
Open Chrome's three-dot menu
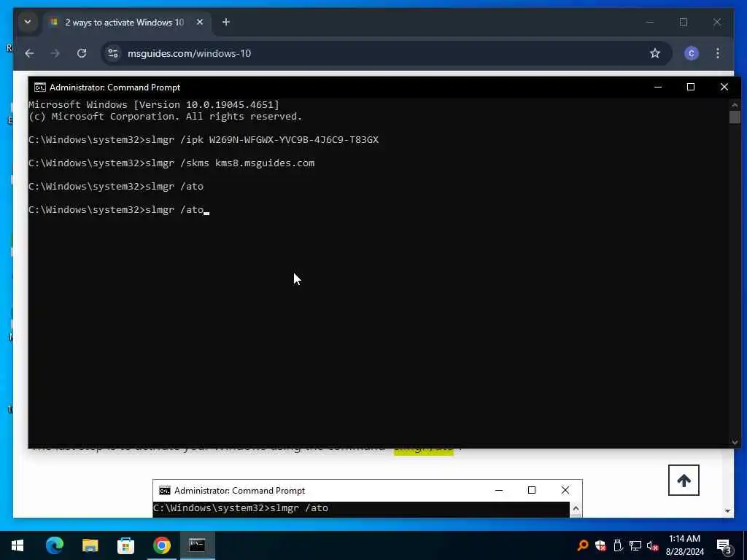click(x=718, y=53)
